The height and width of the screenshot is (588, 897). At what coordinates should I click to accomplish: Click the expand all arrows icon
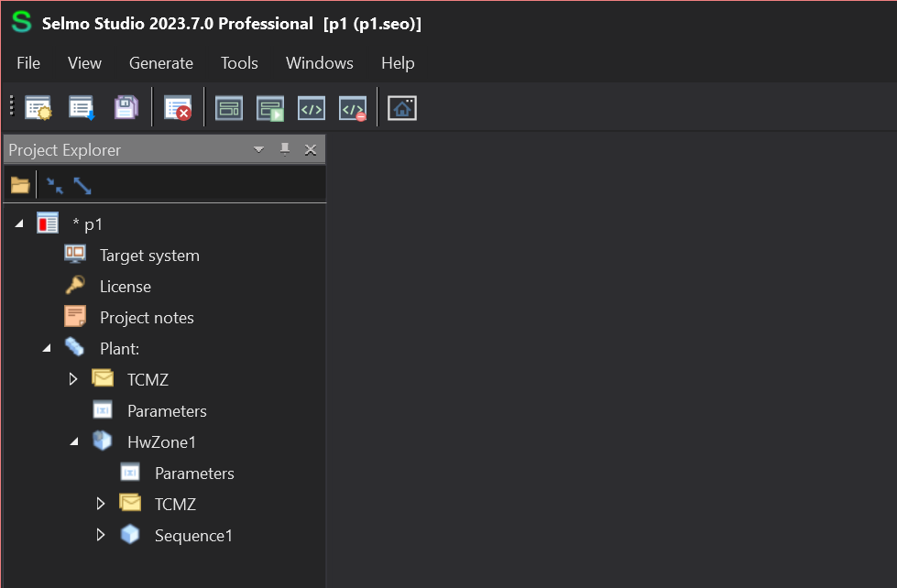point(82,185)
